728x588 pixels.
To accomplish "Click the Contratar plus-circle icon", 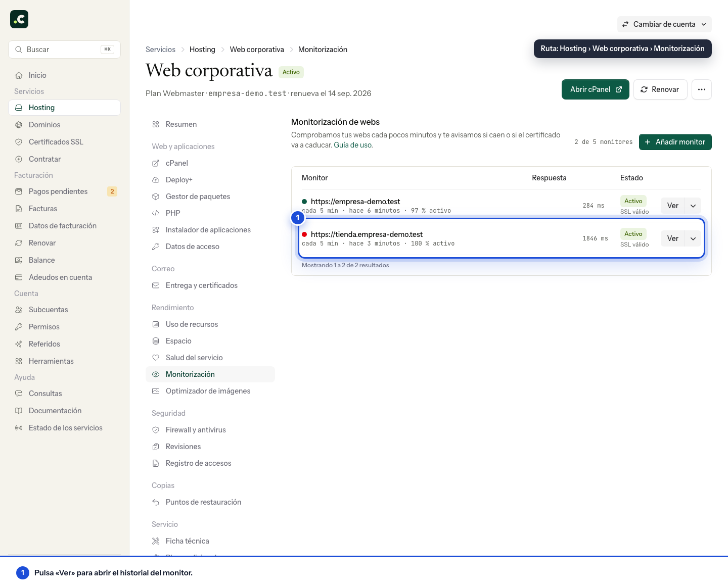I will [19, 159].
